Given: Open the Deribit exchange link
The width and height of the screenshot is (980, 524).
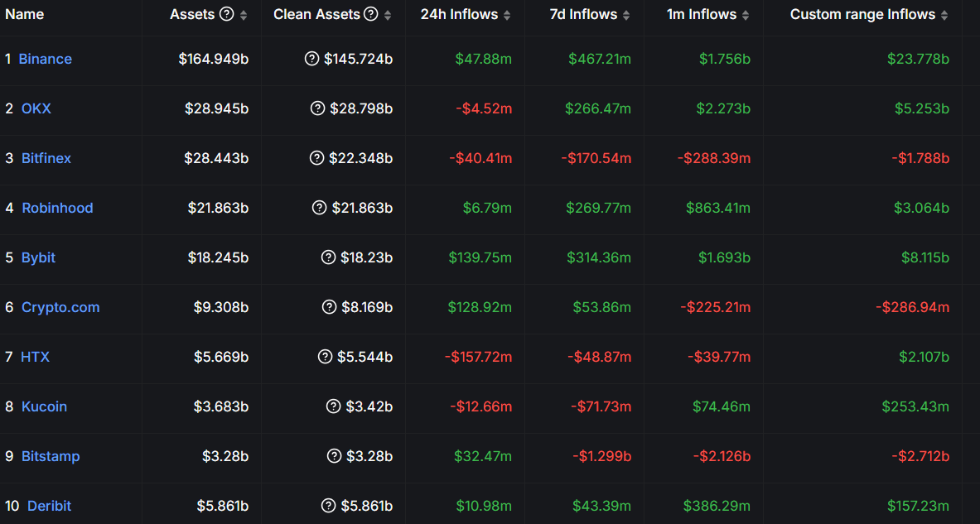Looking at the screenshot, I should point(50,506).
